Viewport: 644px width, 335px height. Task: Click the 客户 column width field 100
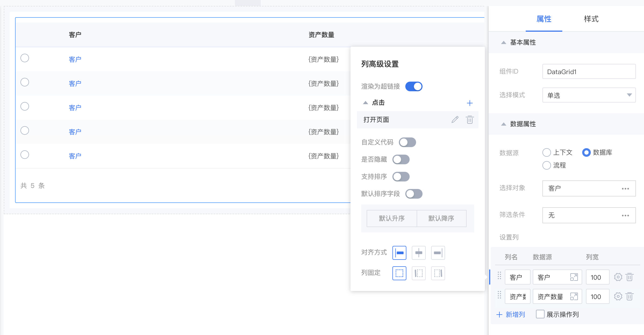(x=598, y=277)
